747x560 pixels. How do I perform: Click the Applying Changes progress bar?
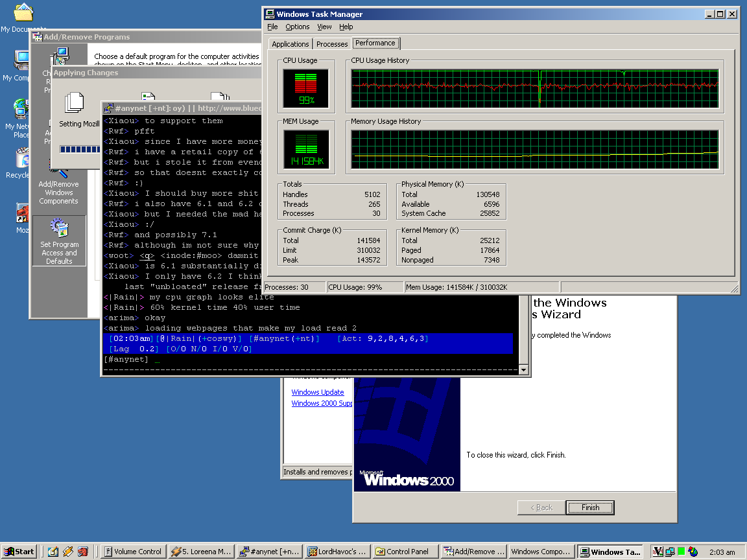(80, 150)
